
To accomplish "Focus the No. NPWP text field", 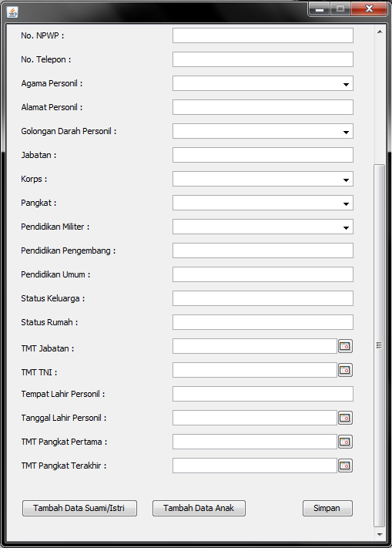I will 263,35.
